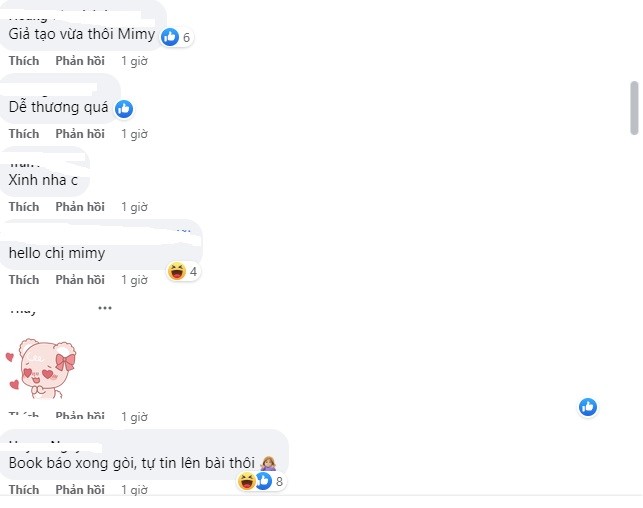Click Phản hồi under "Dễ thương quá"
The height and width of the screenshot is (508, 643).
click(x=80, y=134)
